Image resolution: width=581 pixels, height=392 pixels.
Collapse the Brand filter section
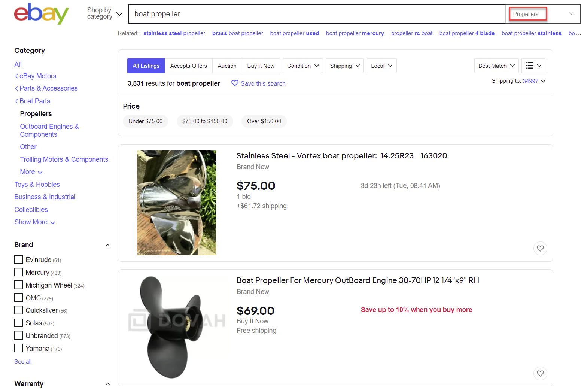click(x=107, y=245)
